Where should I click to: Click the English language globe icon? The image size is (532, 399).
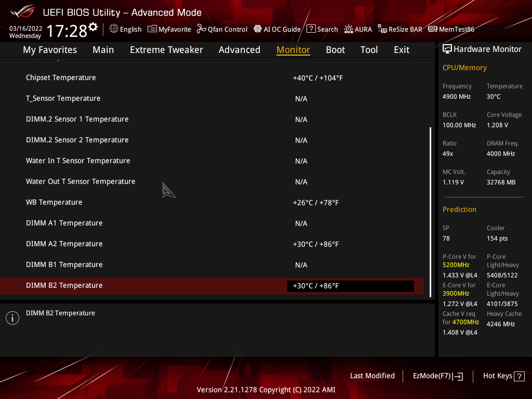[x=114, y=29]
